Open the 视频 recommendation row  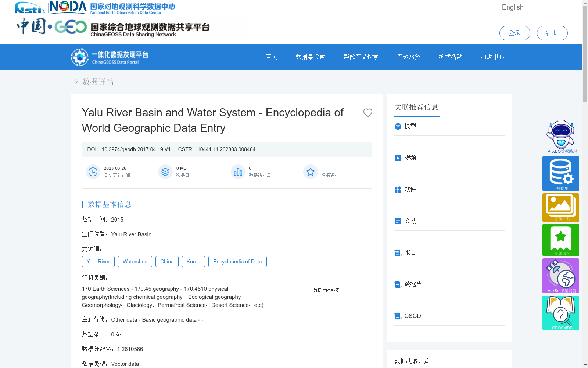click(449, 158)
